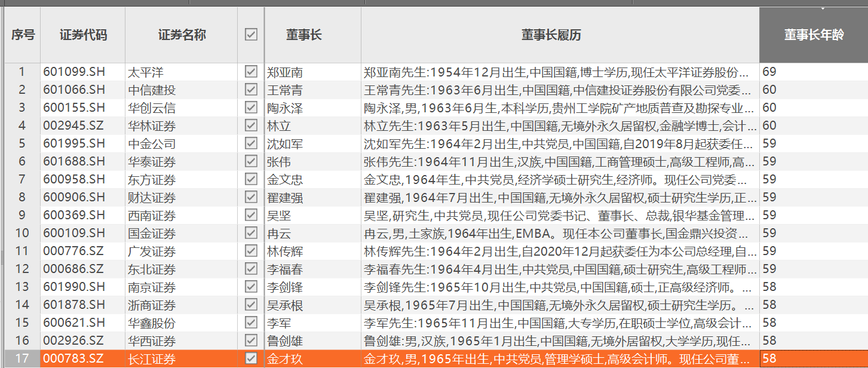The image size is (868, 368).
Task: Click chairman name 鲁剑雄
Action: point(285,341)
